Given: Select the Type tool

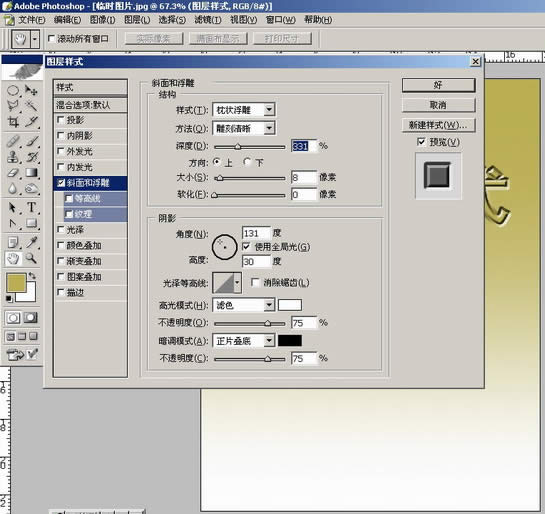Looking at the screenshot, I should pyautogui.click(x=31, y=207).
